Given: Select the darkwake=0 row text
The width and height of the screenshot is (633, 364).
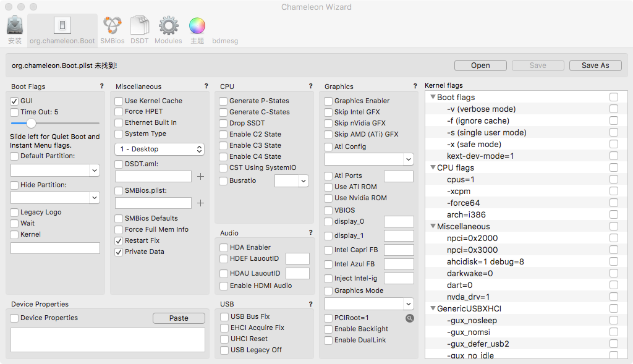Looking at the screenshot, I should [470, 273].
